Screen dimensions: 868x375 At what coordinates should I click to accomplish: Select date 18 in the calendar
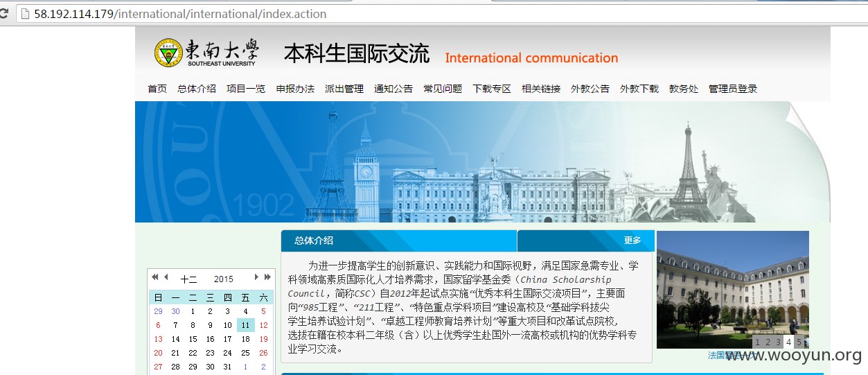click(245, 339)
